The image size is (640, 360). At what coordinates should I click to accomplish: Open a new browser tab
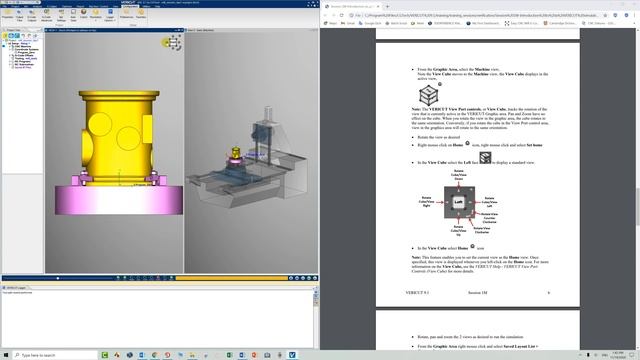tap(387, 7)
